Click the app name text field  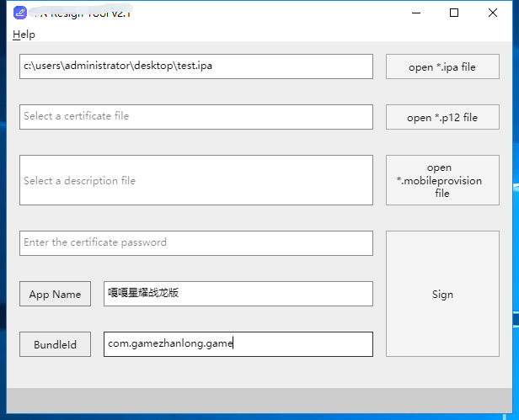pos(238,294)
